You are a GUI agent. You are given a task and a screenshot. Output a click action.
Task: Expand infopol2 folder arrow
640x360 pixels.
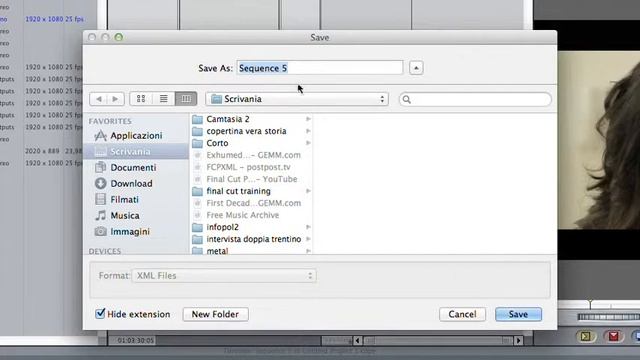(308, 227)
